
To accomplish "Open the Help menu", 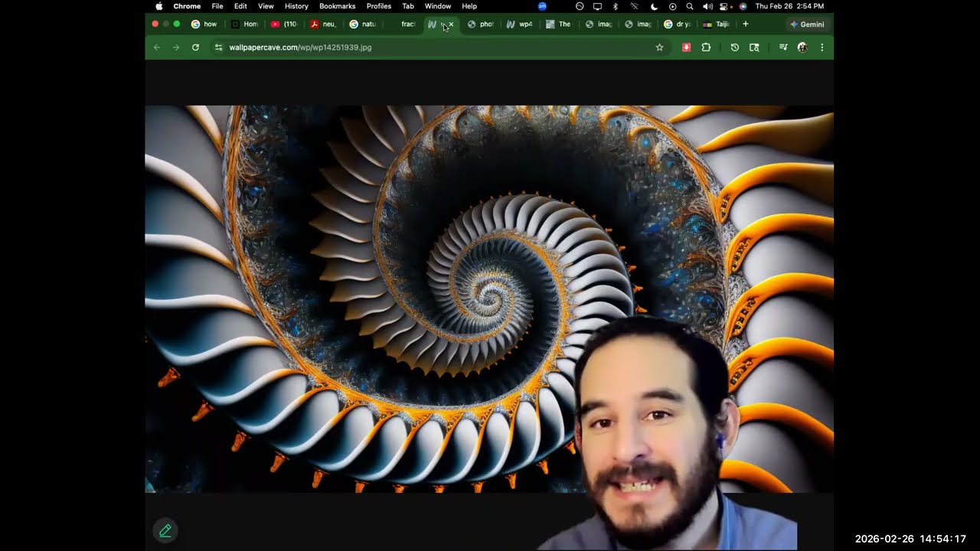I will tap(469, 6).
